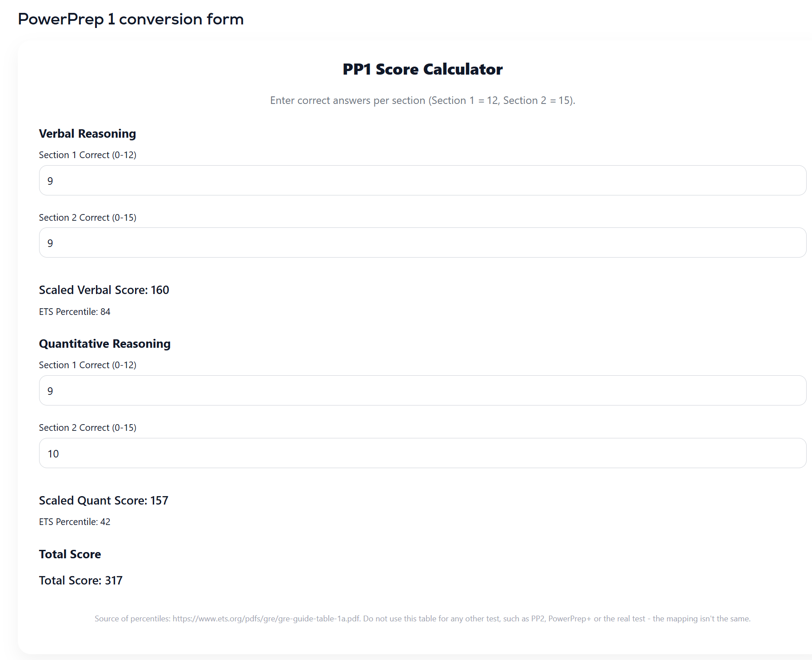Click the 'Scaled Quant Score: 157' result

click(x=103, y=501)
